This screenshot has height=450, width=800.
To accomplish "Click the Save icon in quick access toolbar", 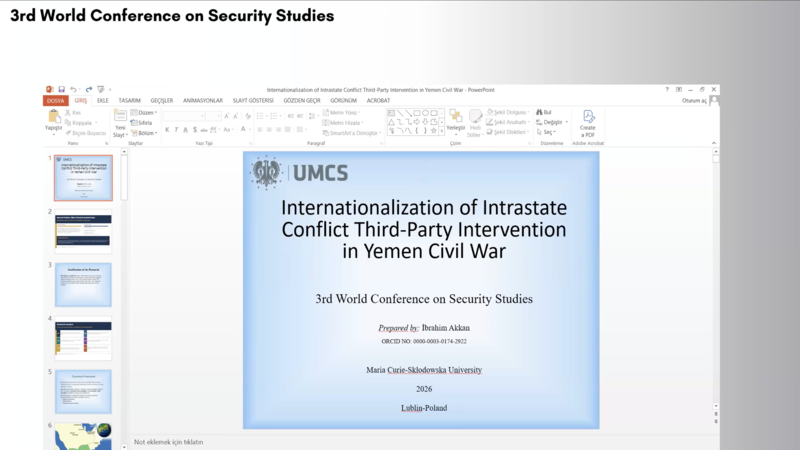I will pos(61,89).
